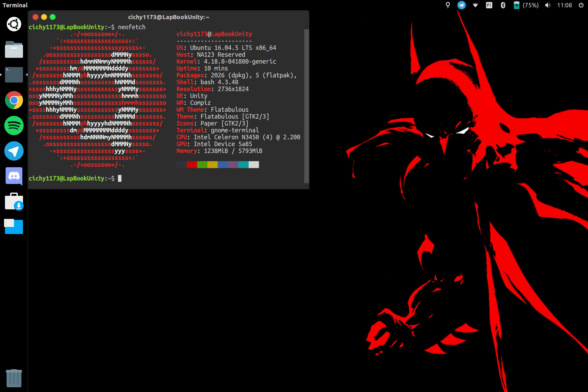
Task: Close the terminal with the red button
Action: click(x=35, y=17)
